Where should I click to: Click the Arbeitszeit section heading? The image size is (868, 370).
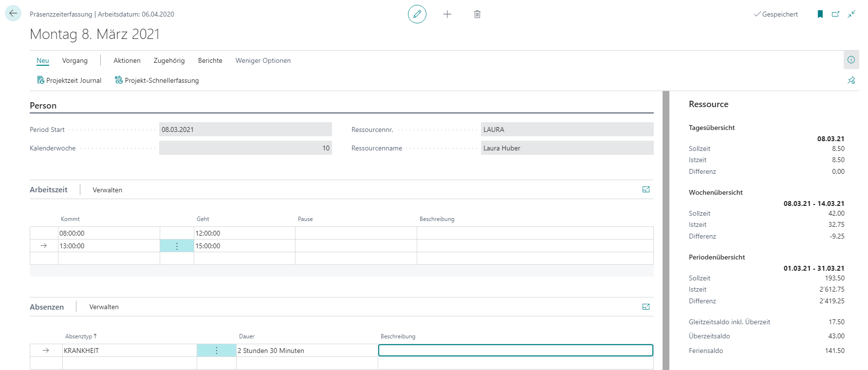pos(49,189)
